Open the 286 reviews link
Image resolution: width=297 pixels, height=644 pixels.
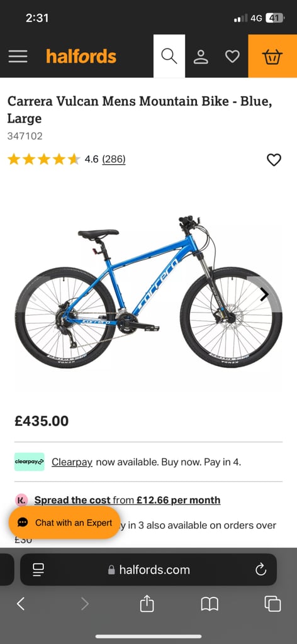[114, 159]
